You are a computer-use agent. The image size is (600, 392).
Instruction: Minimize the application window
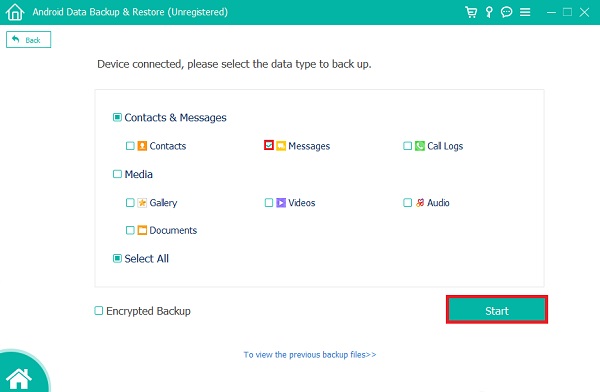tap(551, 12)
